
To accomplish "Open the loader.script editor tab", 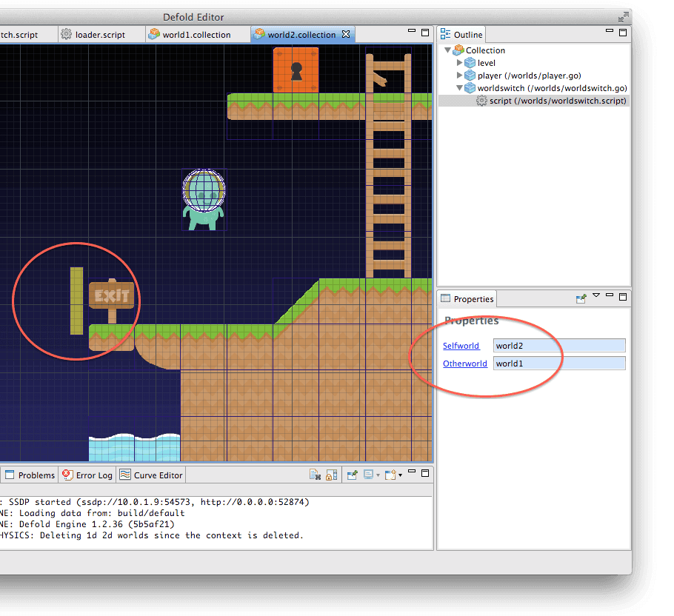I will [99, 35].
